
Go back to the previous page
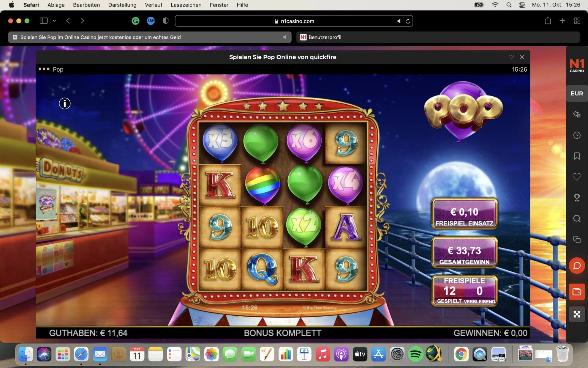tap(68, 21)
